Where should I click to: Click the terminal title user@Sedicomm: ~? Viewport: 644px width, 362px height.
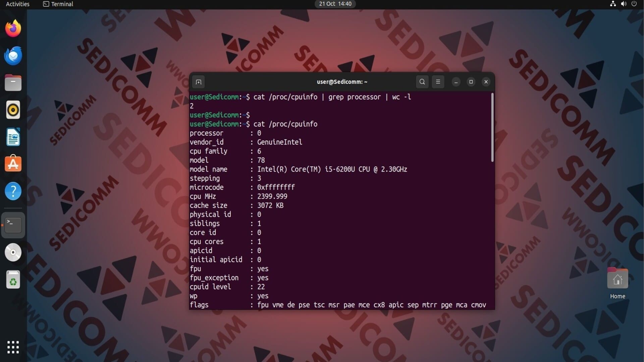[x=342, y=82]
